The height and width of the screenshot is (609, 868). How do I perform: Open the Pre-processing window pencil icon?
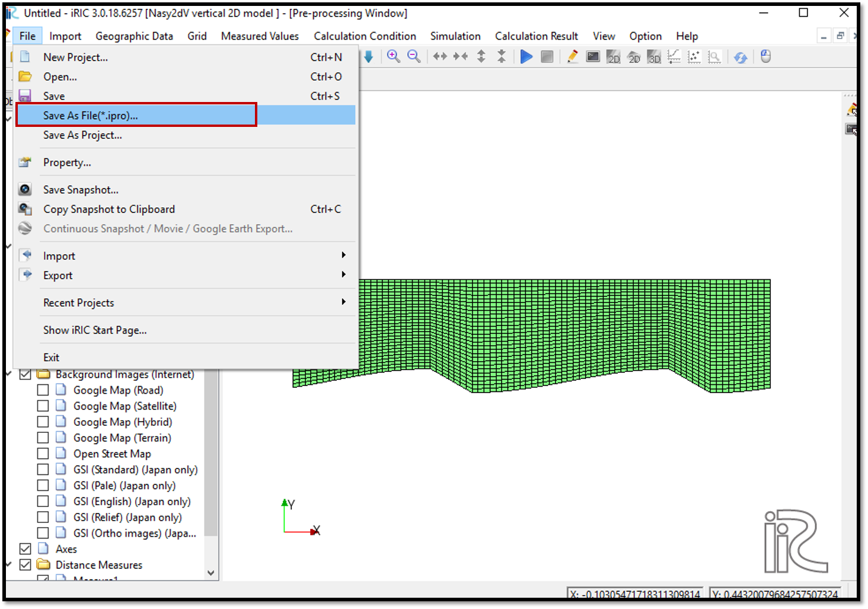point(572,56)
